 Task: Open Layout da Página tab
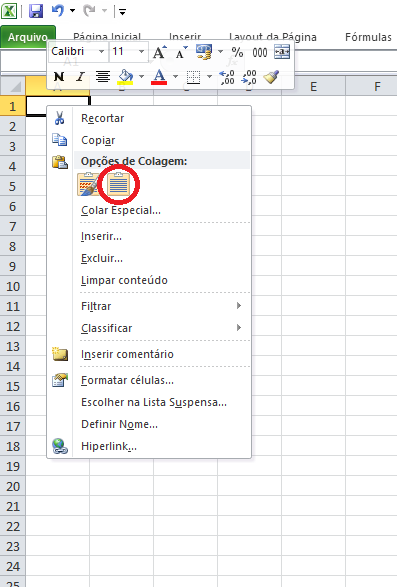273,37
